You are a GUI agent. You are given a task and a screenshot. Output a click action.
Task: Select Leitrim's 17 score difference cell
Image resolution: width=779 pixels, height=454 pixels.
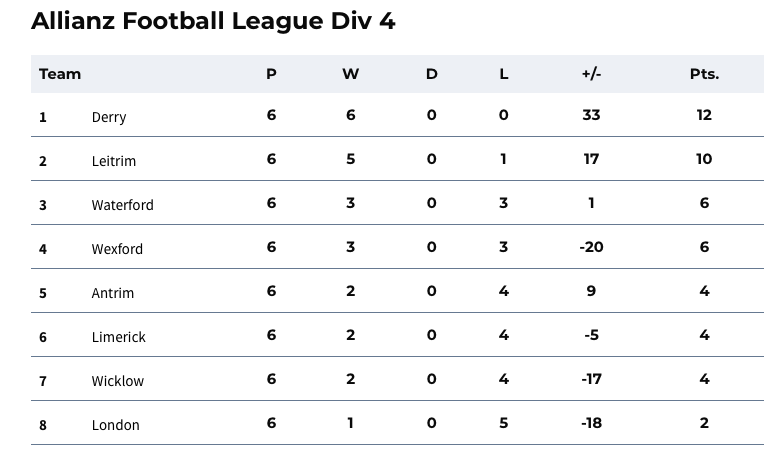pyautogui.click(x=591, y=159)
